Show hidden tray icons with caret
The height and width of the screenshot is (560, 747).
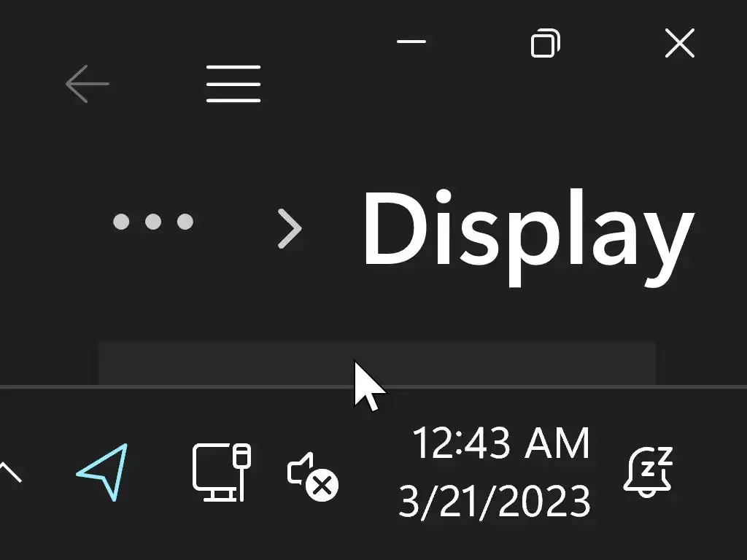(10, 472)
